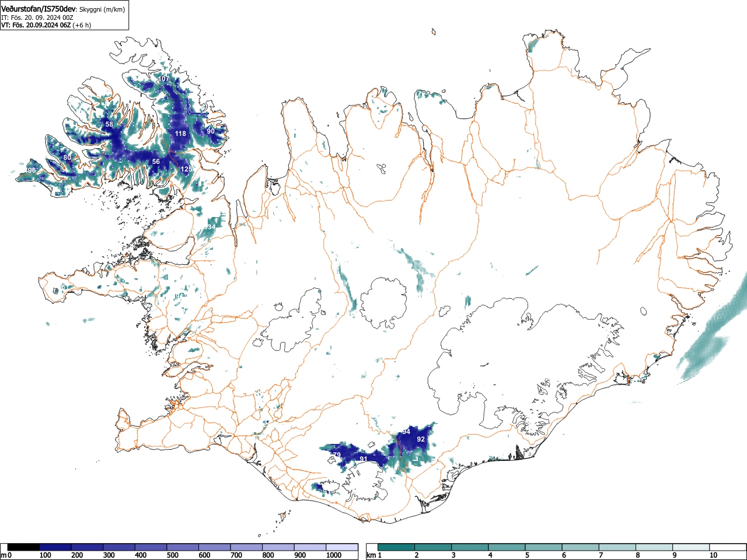Click the 'm' unit label of the meter legend
747x560 pixels.
4,555
